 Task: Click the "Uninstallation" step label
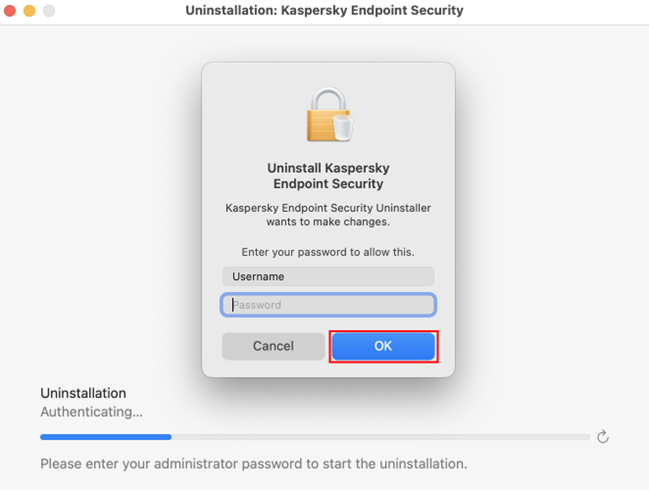(x=83, y=393)
